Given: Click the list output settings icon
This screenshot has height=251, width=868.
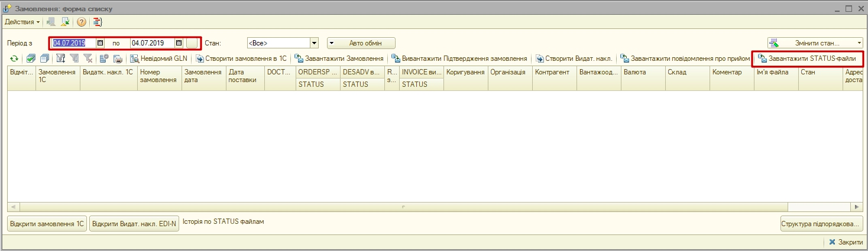Looking at the screenshot, I should pos(104,58).
